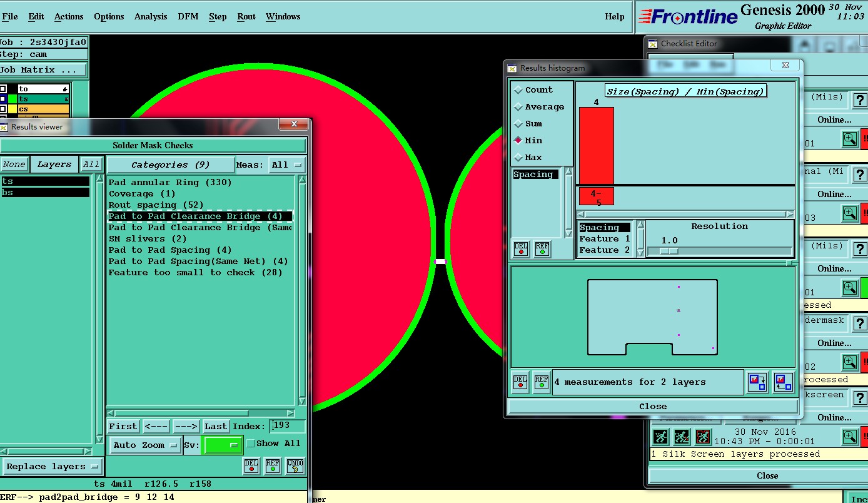Click REF icon in Results viewer
The height and width of the screenshot is (503, 868).
[273, 466]
